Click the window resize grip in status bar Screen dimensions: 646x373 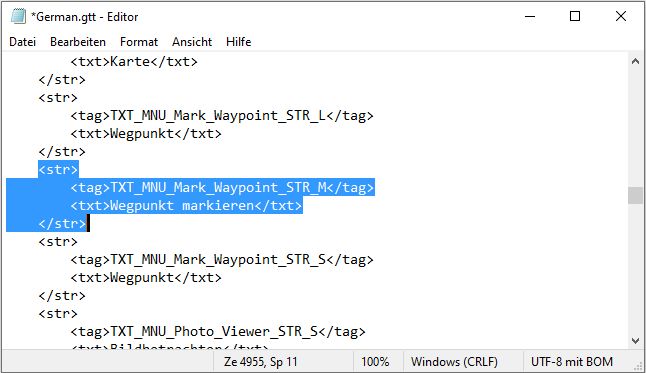pyautogui.click(x=639, y=366)
